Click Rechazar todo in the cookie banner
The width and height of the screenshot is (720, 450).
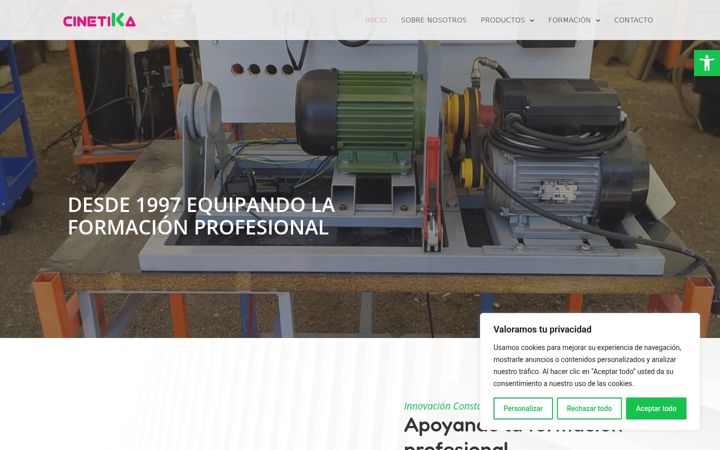click(589, 408)
